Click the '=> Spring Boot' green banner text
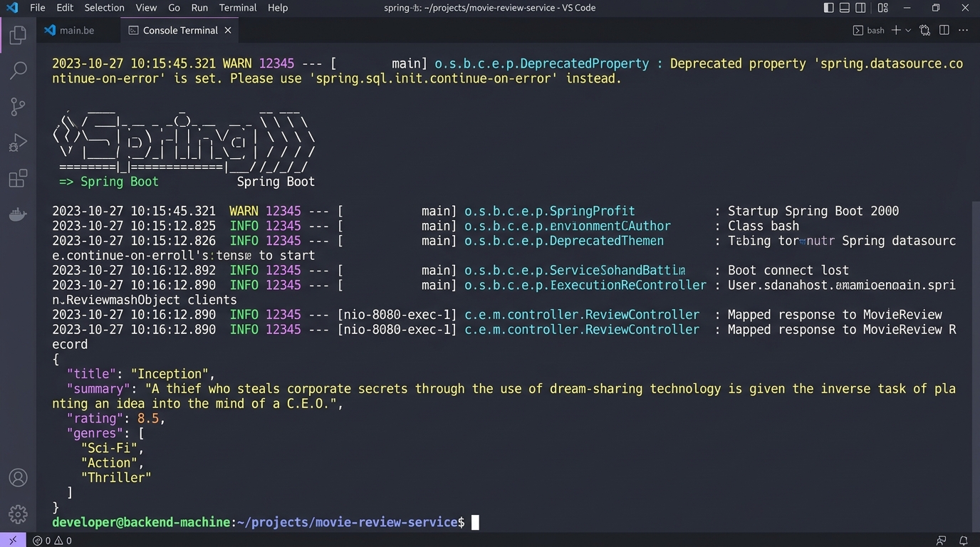Screen dimensions: 980x547 click(x=109, y=182)
